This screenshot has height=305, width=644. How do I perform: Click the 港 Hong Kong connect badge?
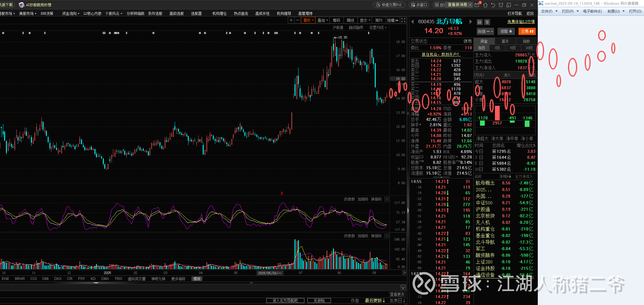point(487,22)
